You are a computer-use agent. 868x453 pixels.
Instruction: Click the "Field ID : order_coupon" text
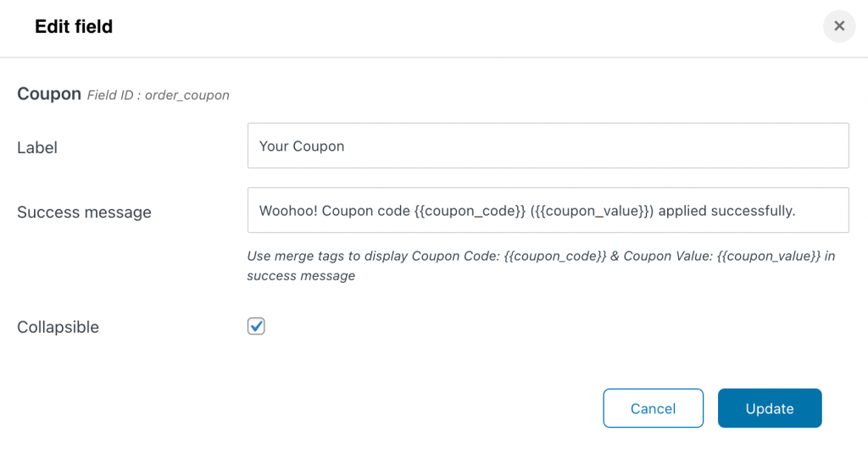[x=159, y=95]
